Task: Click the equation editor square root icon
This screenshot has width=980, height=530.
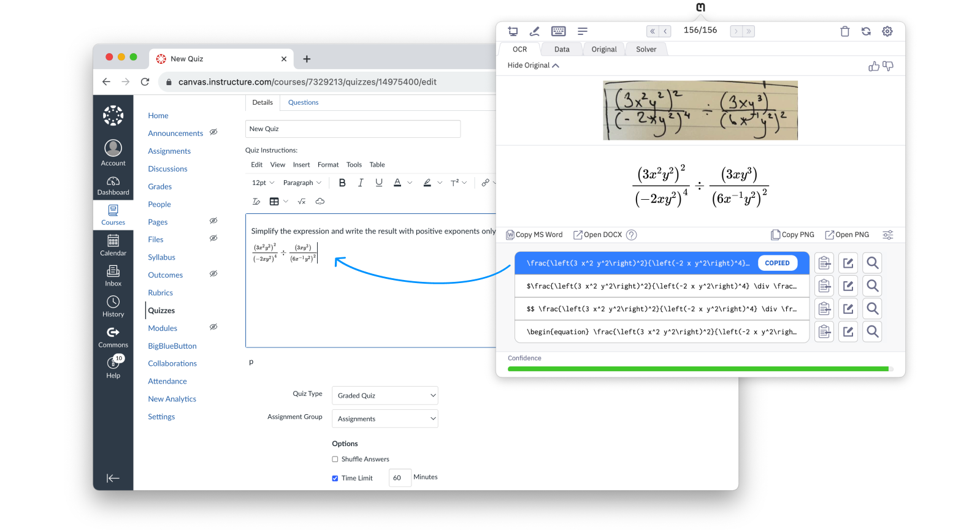Action: point(302,202)
